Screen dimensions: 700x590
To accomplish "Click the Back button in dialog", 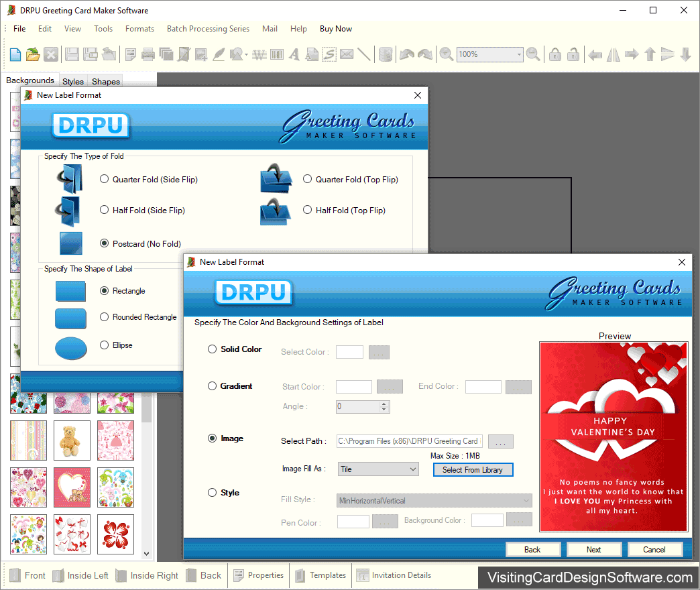I will pyautogui.click(x=532, y=549).
